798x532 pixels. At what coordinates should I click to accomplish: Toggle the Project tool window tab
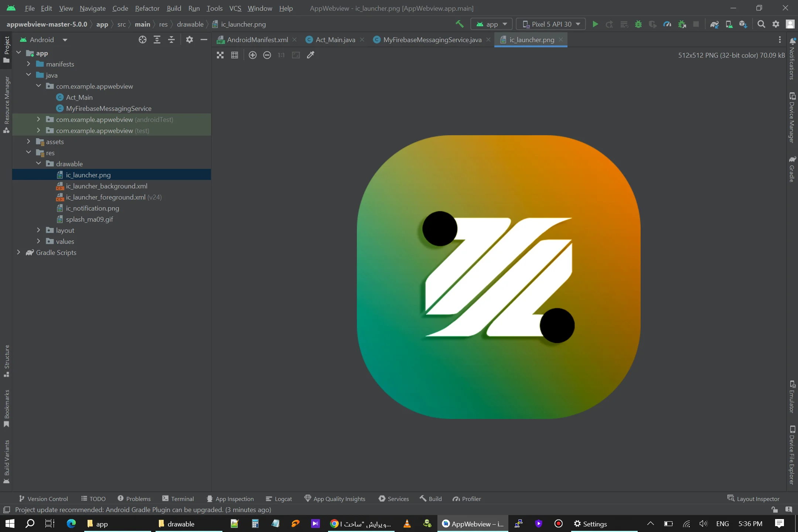pyautogui.click(x=6, y=50)
